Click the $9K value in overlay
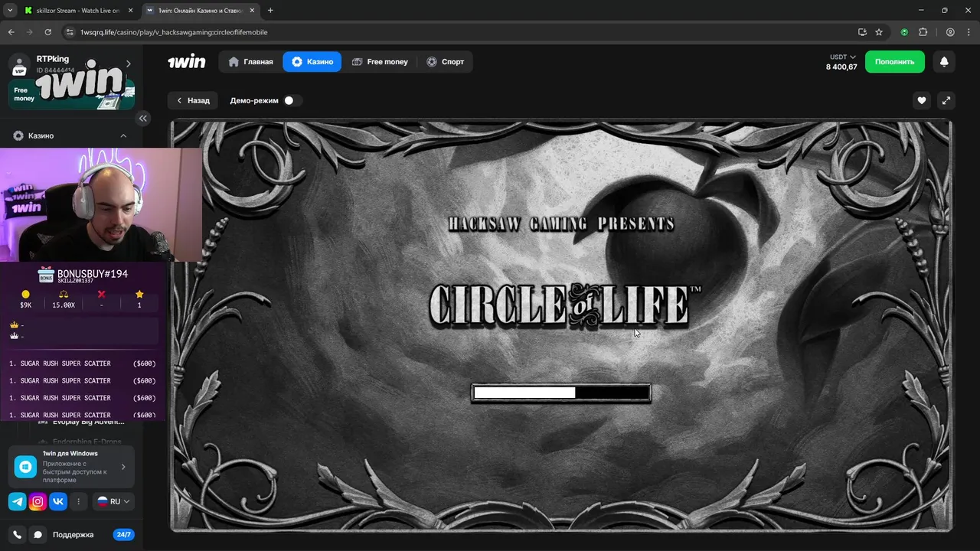Screen dimensions: 980x551 25,305
